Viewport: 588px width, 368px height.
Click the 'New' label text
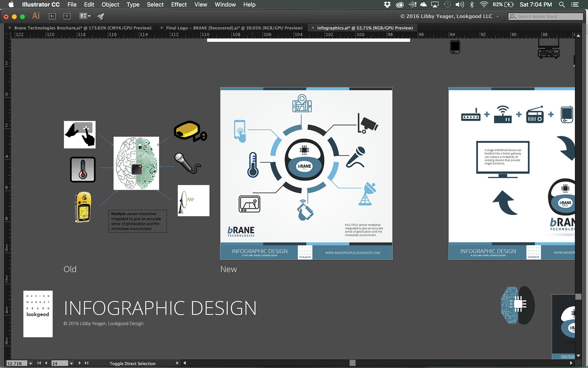pyautogui.click(x=229, y=269)
